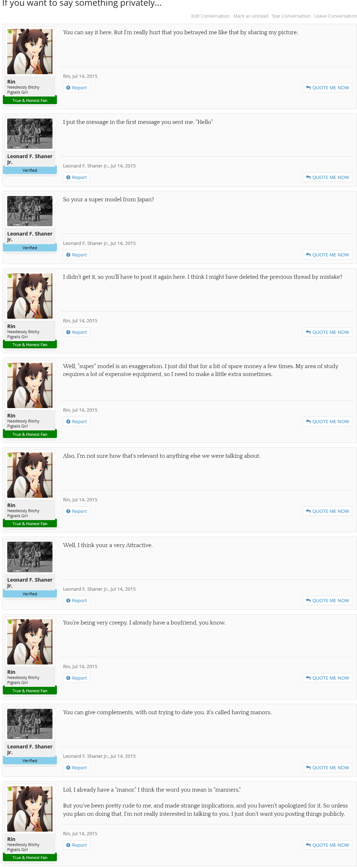Report Rin's final message about manners
This screenshot has height=868, width=357.
[x=76, y=845]
